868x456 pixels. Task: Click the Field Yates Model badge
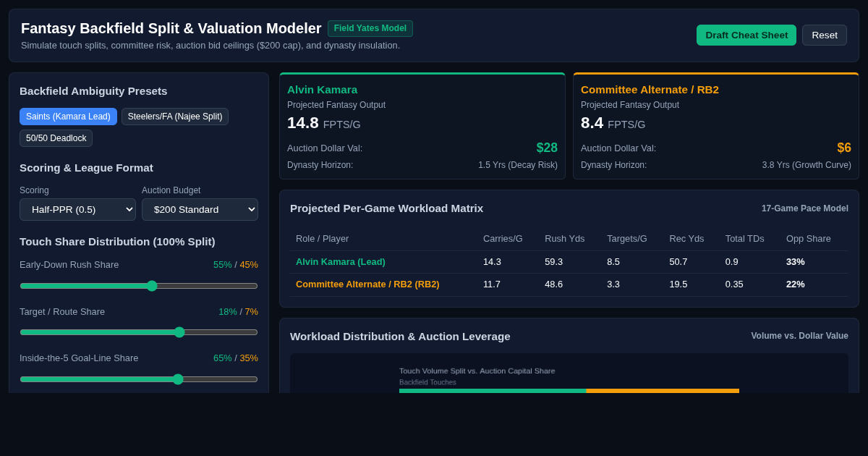370,28
